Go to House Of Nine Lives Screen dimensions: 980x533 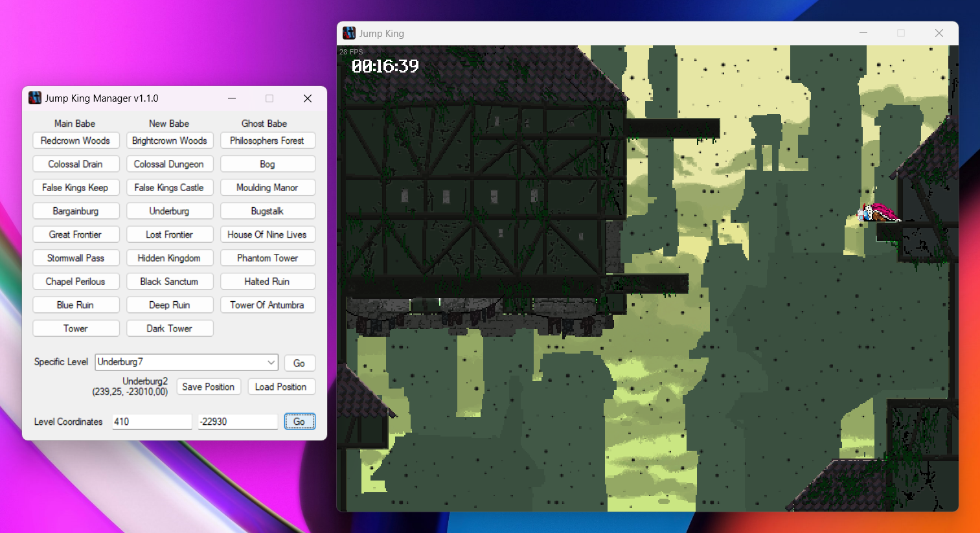268,234
